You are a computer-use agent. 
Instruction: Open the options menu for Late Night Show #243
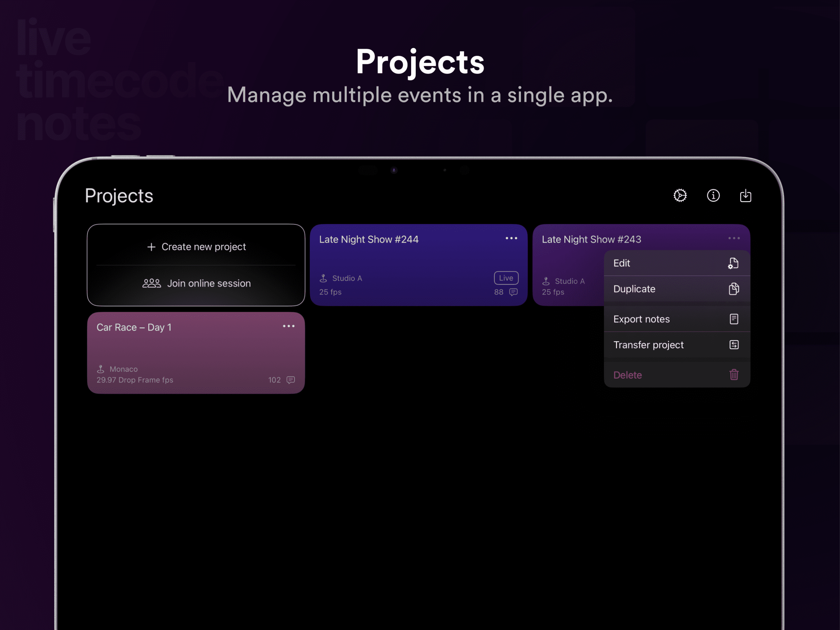pyautogui.click(x=734, y=238)
